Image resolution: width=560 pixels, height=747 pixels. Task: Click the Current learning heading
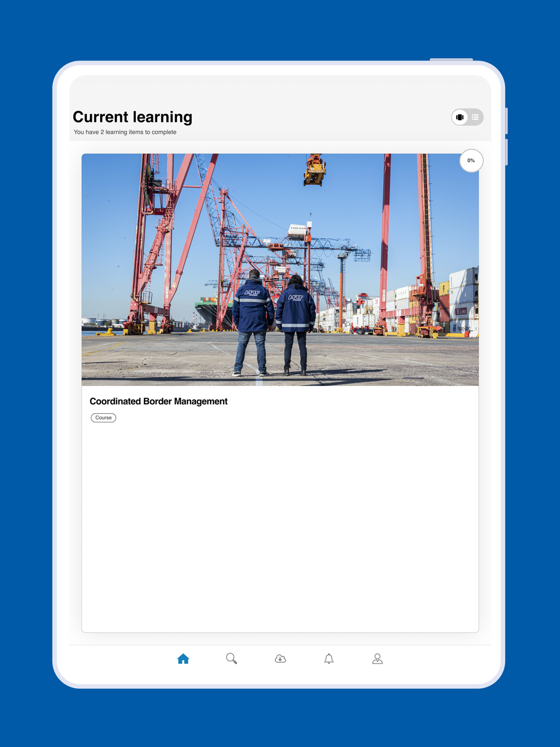[x=133, y=116]
